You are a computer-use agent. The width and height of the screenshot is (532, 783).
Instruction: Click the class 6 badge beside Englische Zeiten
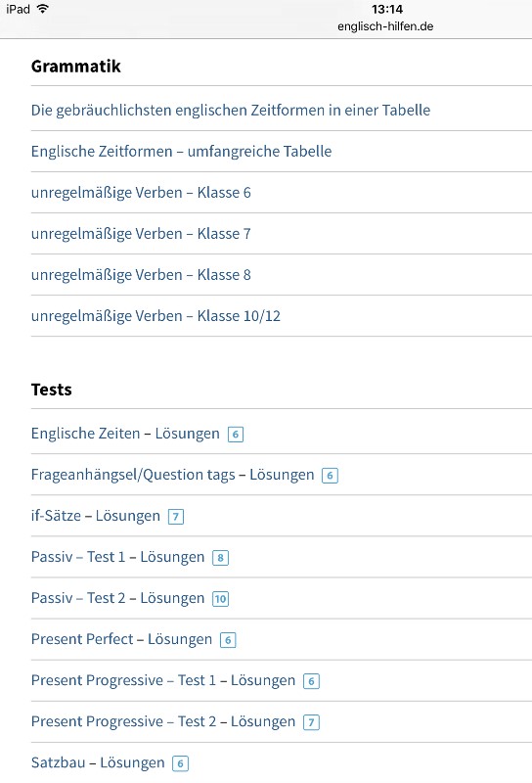click(236, 434)
